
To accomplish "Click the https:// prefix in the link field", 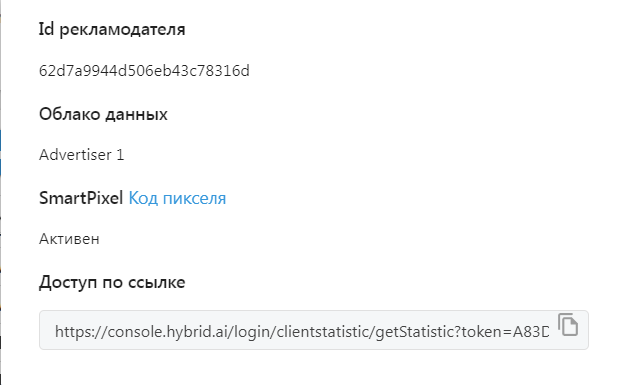I will point(81,331).
